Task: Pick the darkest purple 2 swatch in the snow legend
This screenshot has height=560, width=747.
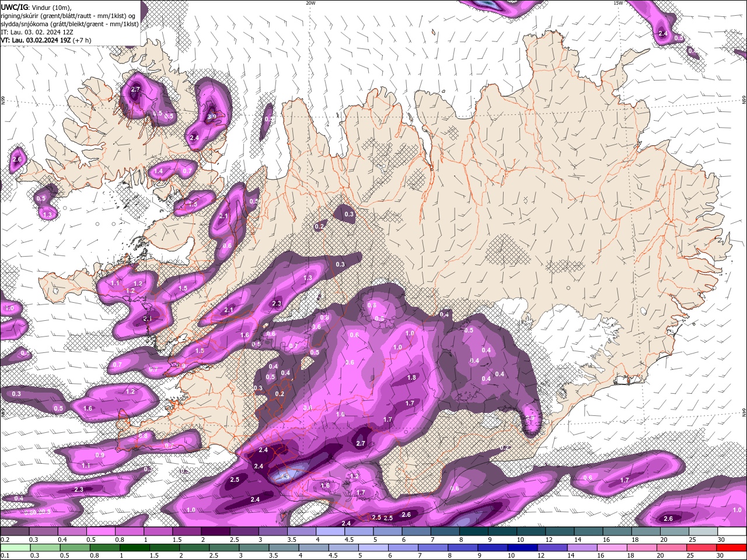Action: click(x=215, y=531)
